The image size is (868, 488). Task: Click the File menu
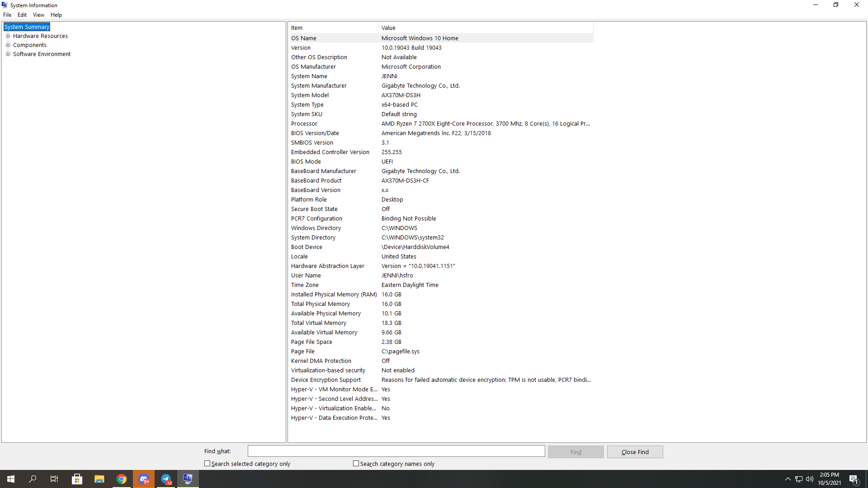tap(8, 15)
